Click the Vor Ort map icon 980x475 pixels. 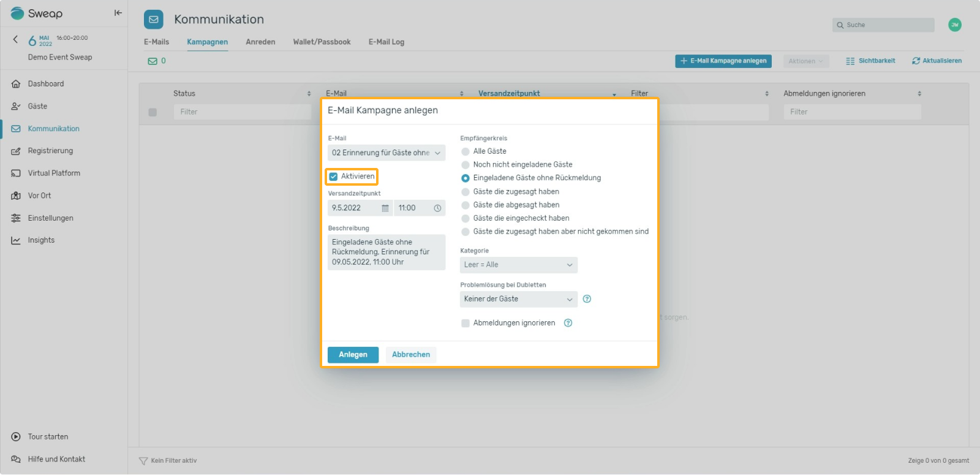coord(16,196)
